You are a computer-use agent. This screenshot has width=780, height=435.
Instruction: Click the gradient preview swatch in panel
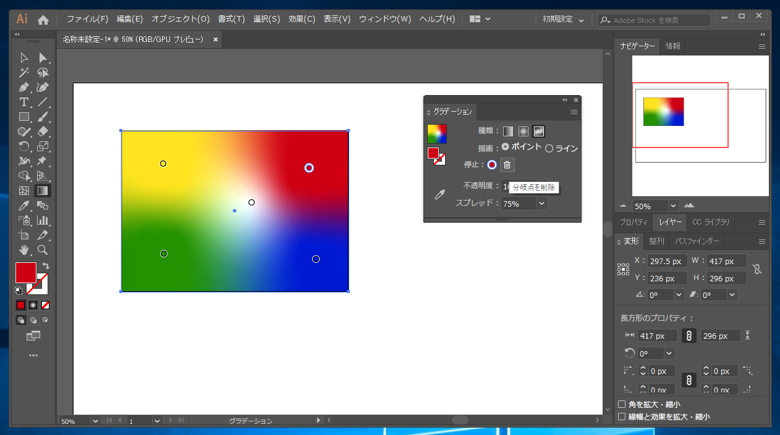437,134
